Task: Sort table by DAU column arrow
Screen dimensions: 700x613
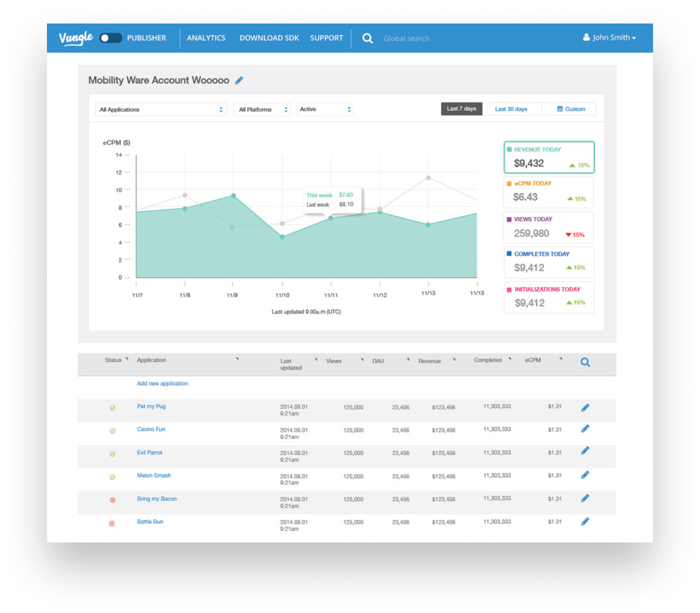Action: pos(408,360)
